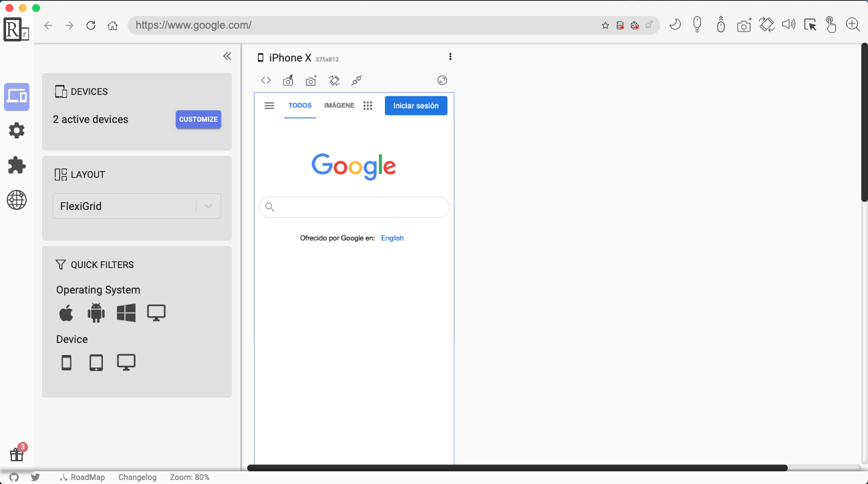Enable the element inspector cursor tool
The height and width of the screenshot is (484, 868).
810,25
